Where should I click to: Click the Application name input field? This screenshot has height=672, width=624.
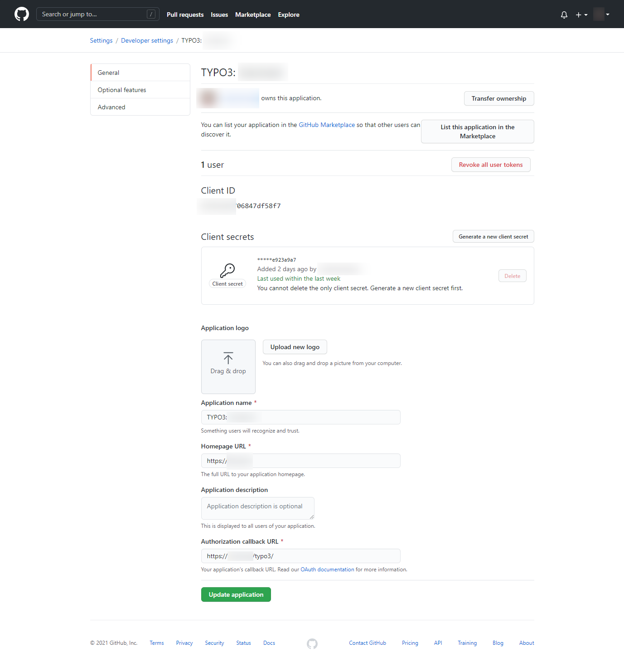301,417
